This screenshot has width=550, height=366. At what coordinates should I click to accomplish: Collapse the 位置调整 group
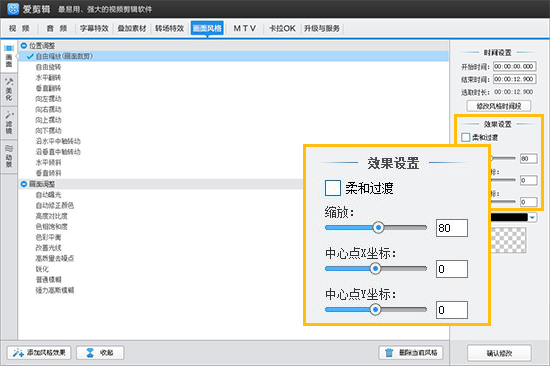tap(24, 46)
